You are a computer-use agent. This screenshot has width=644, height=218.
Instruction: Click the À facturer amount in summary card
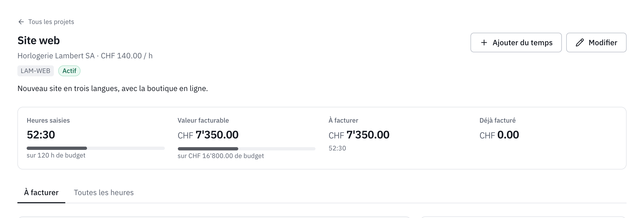click(359, 135)
